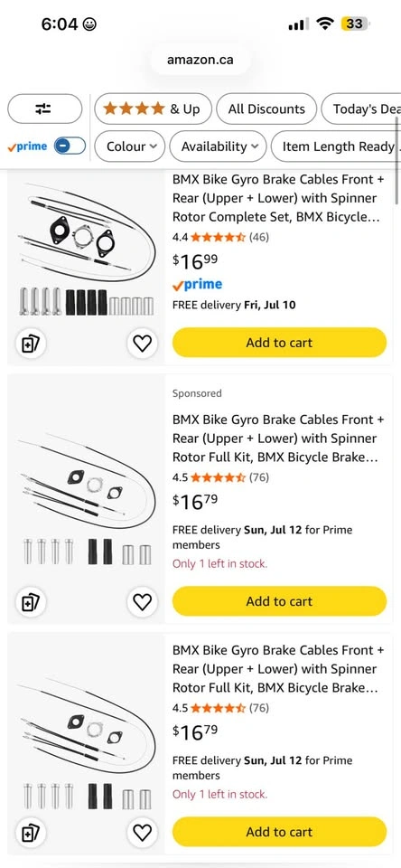401x868 pixels.
Task: Expand the Availability dropdown filter
Action: [218, 146]
